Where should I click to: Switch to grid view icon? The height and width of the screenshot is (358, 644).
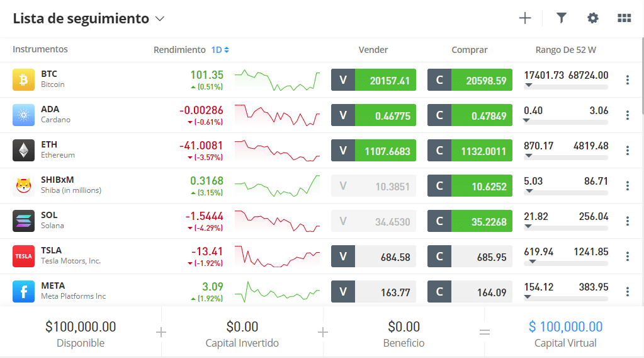[624, 18]
